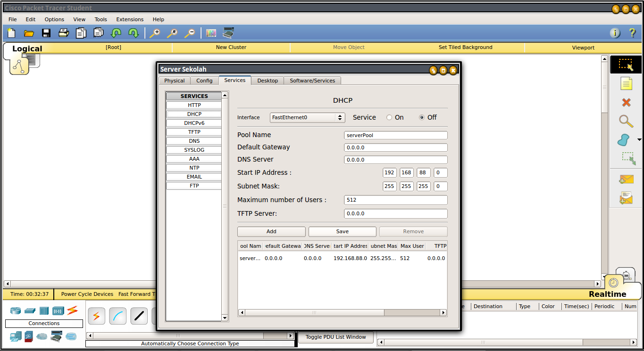Image resolution: width=644 pixels, height=351 pixels.
Task: Open the FastEthernet0 interface dropdown
Action: click(308, 117)
